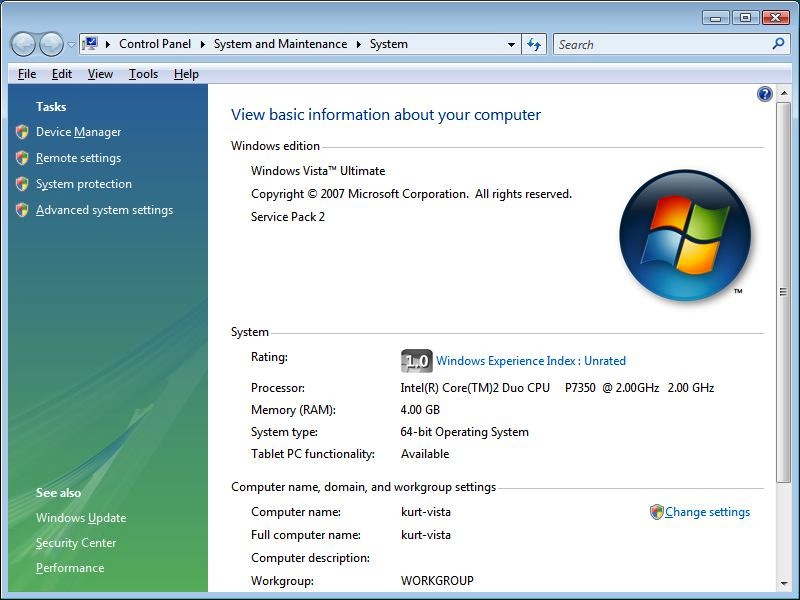Image resolution: width=800 pixels, height=600 pixels.
Task: Click the blue Help question mark icon
Action: pos(764,94)
